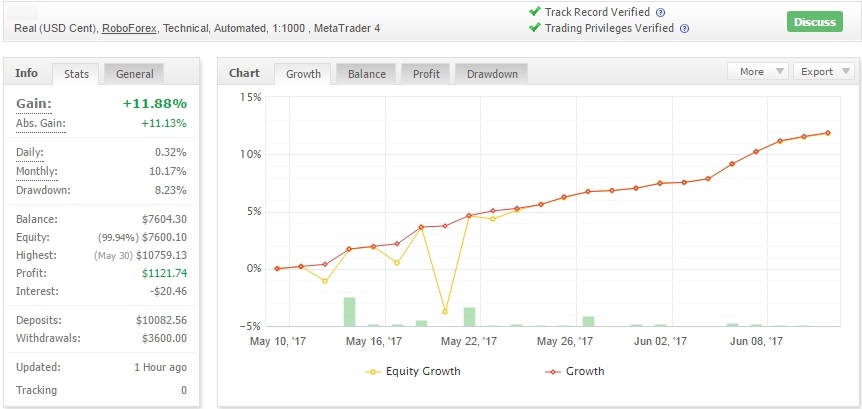Screen dimensions: 862x409
Task: Click the Trading Privileges Verified checkmark icon
Action: pyautogui.click(x=535, y=29)
